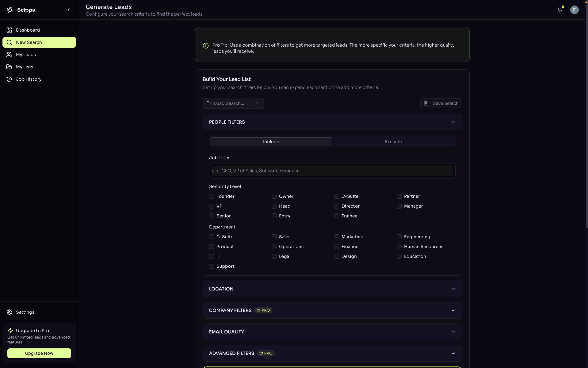The height and width of the screenshot is (368, 588).
Task: Switch to the Exclude tab
Action: pyautogui.click(x=393, y=142)
